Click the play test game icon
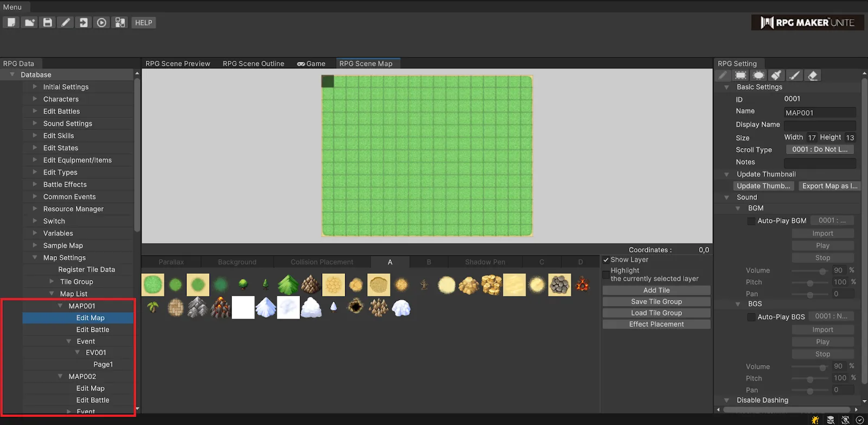 point(101,22)
